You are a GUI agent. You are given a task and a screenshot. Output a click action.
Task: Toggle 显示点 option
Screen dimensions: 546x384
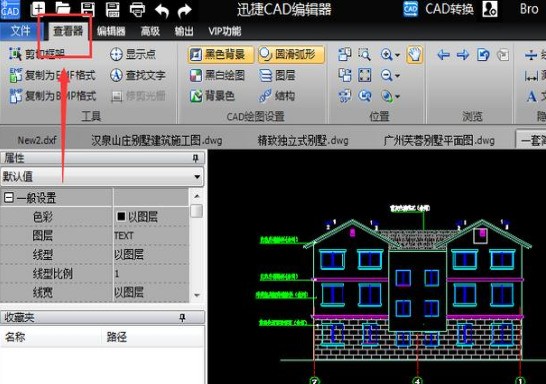point(132,54)
